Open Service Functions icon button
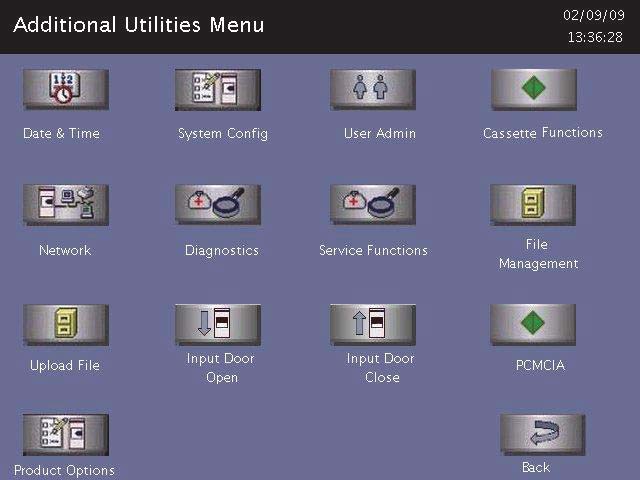Screen dimensions: 640x480 pyautogui.click(x=373, y=204)
